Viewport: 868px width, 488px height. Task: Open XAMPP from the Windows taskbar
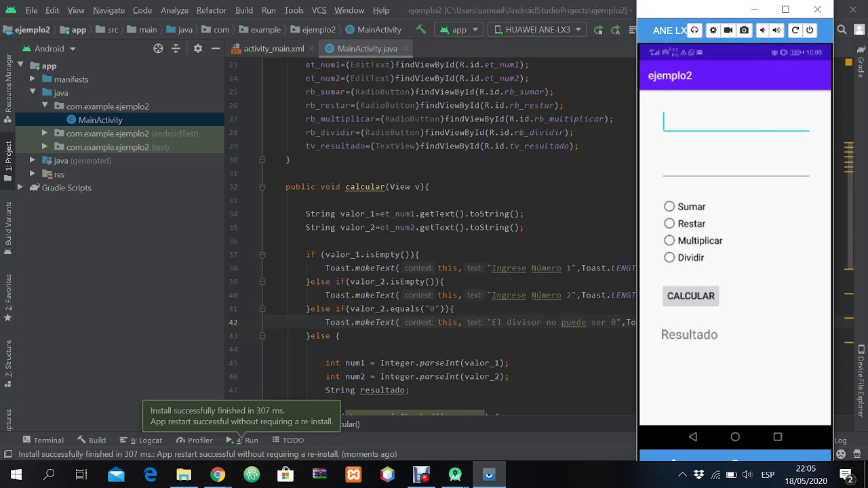[353, 474]
